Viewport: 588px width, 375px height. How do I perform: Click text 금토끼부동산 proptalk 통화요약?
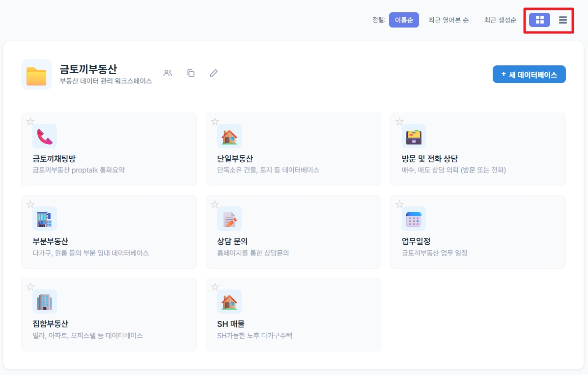pos(79,170)
